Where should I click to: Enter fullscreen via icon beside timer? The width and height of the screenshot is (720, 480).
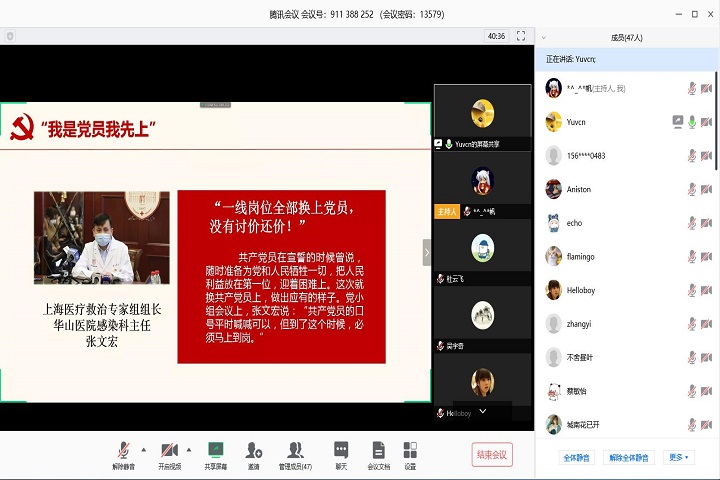tap(522, 36)
